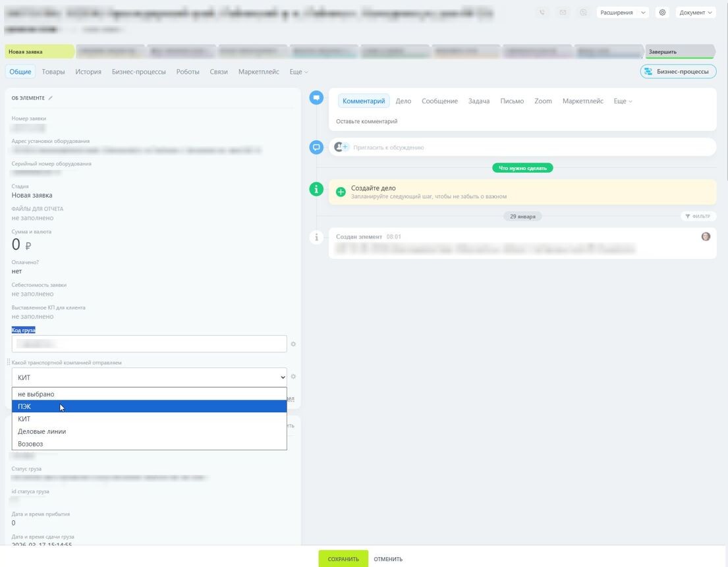Click the pencil icon beside ОБ ЭЛЕМЕНТЕ
The width and height of the screenshot is (728, 567).
pyautogui.click(x=51, y=98)
